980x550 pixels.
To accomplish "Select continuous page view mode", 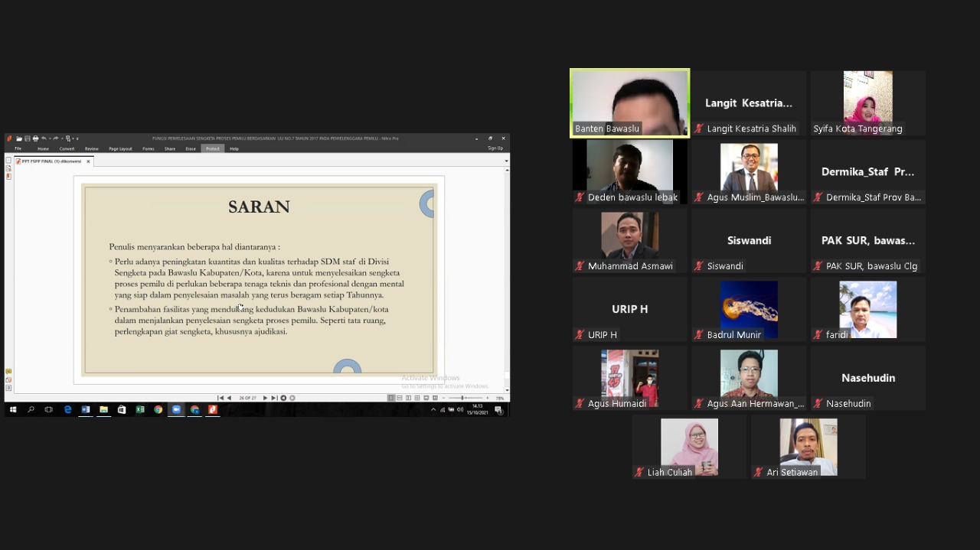I will click(400, 398).
